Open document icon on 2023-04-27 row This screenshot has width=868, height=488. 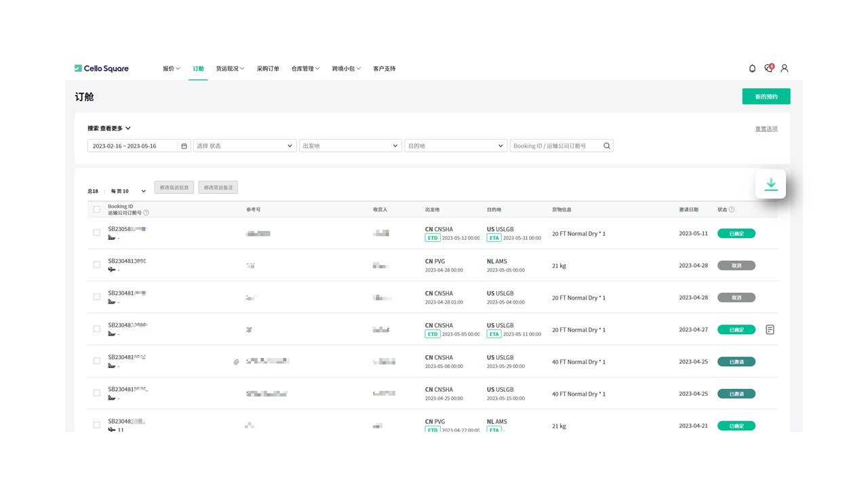tap(770, 329)
